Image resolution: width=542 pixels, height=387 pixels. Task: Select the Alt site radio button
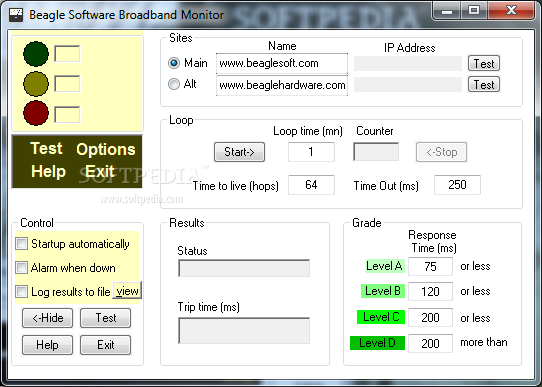click(x=174, y=84)
